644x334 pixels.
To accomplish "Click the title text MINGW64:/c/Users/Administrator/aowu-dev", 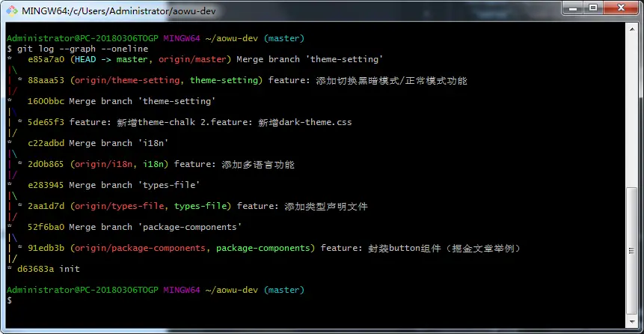I will (119, 11).
